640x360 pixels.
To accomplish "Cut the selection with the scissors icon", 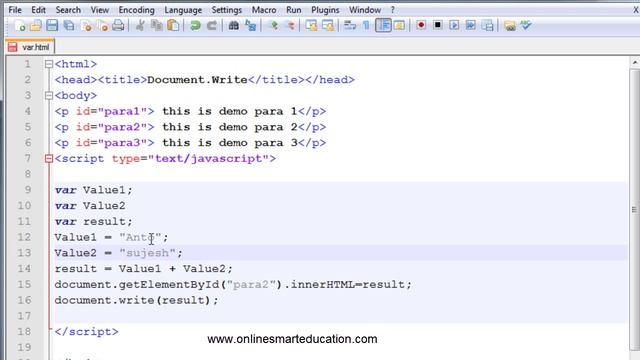I will [140, 26].
